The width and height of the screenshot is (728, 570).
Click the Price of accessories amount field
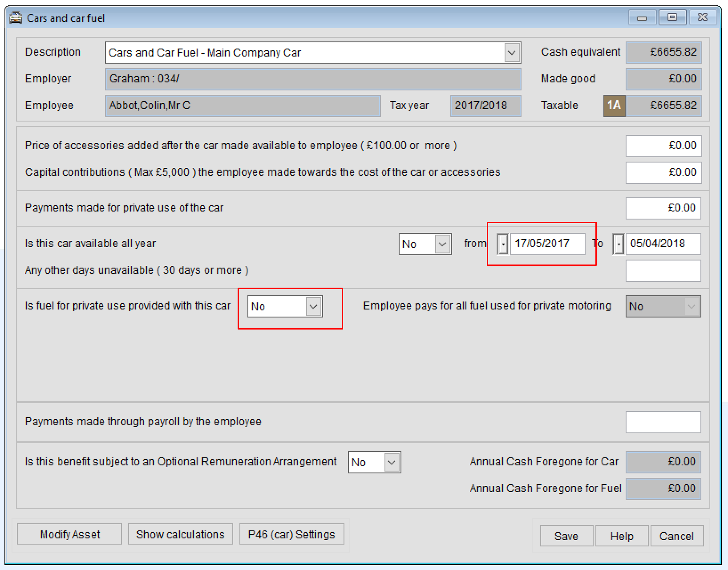tap(663, 146)
